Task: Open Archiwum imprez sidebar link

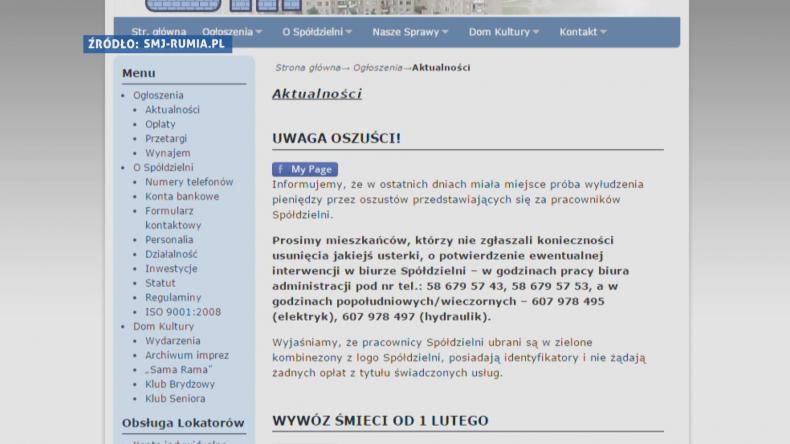Action: [187, 355]
